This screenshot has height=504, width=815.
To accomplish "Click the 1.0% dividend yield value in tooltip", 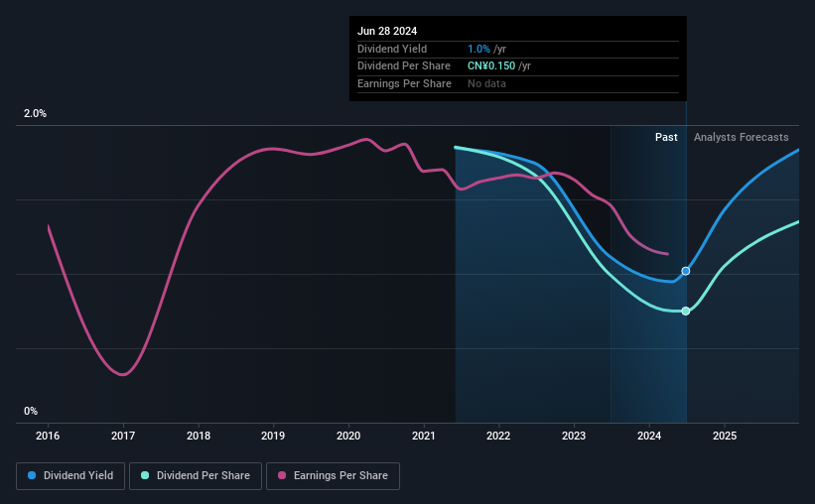I will click(x=478, y=49).
